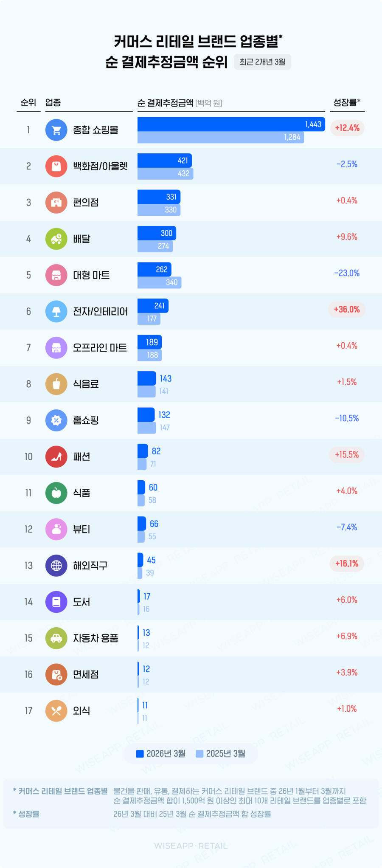Click the +12.4% growth badge
The height and width of the screenshot is (868, 382).
(x=347, y=128)
